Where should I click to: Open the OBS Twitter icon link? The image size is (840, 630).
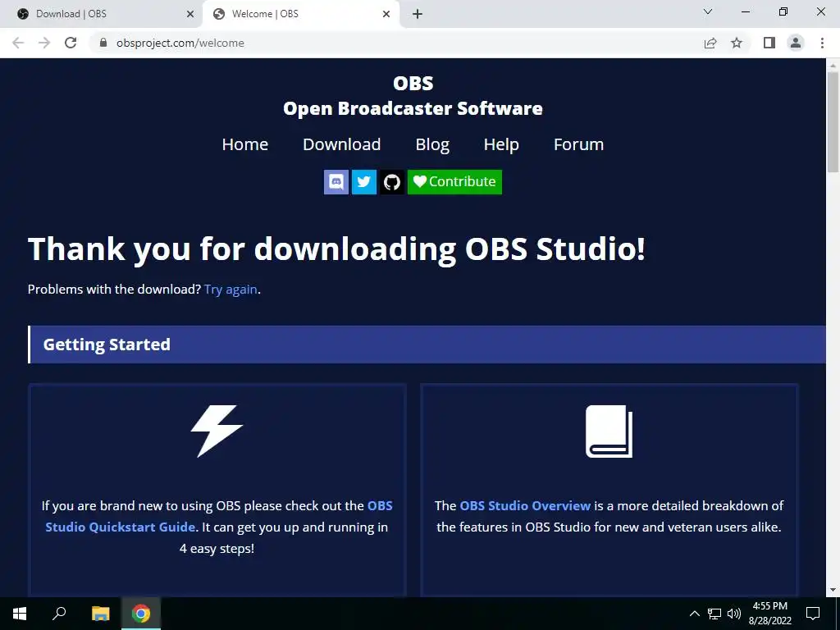pyautogui.click(x=363, y=182)
